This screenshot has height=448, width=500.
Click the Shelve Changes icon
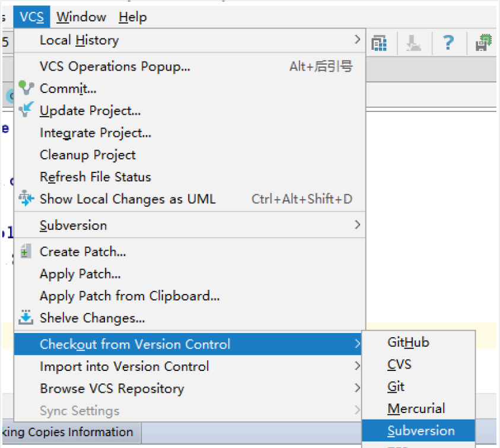click(26, 318)
